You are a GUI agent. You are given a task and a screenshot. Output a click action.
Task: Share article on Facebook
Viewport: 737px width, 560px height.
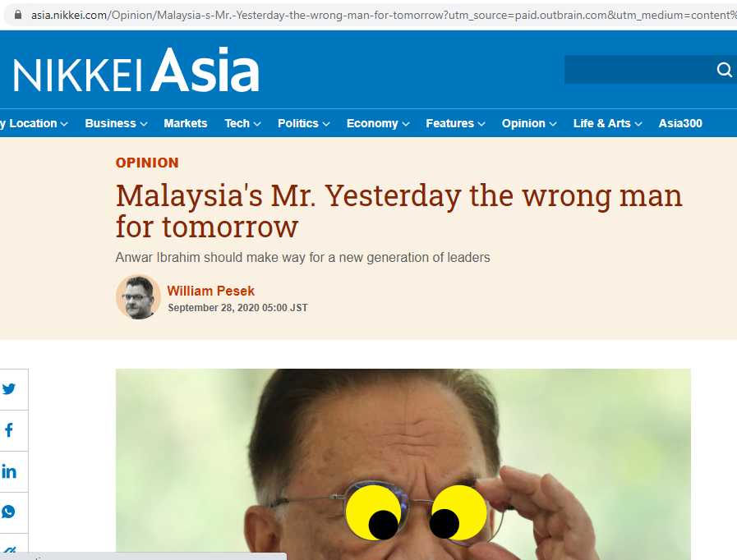8,430
